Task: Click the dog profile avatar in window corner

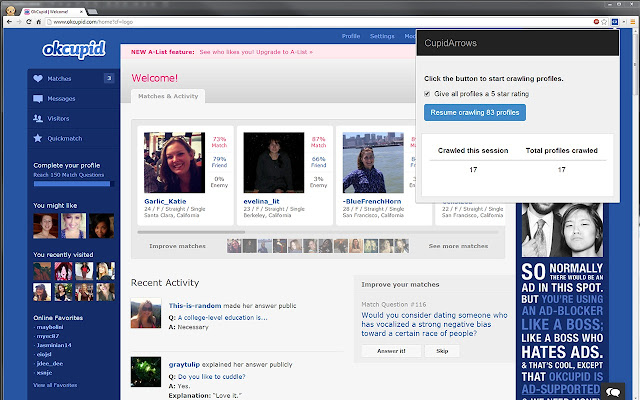Action: pos(10,9)
